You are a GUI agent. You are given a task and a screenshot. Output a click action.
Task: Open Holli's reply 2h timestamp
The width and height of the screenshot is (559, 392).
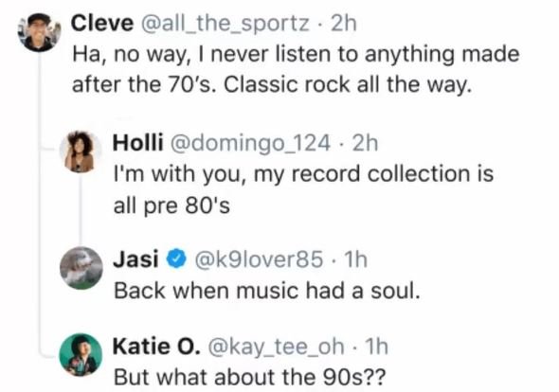pos(365,143)
